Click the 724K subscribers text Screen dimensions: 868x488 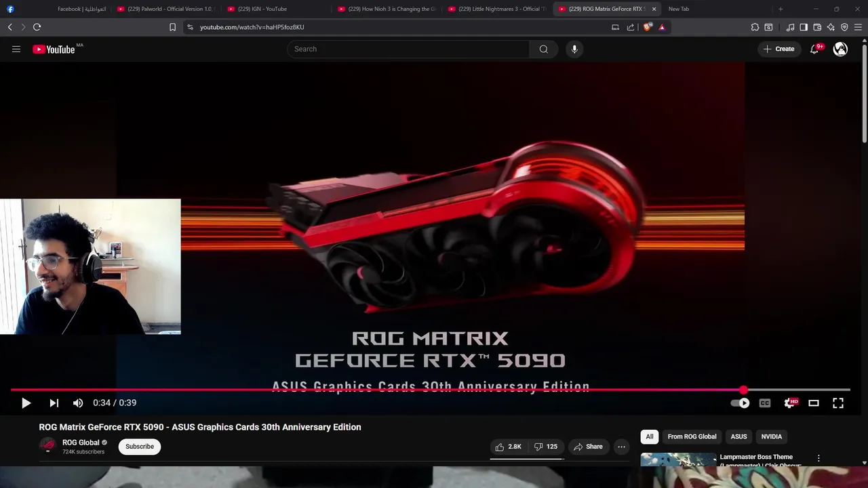coord(83,451)
